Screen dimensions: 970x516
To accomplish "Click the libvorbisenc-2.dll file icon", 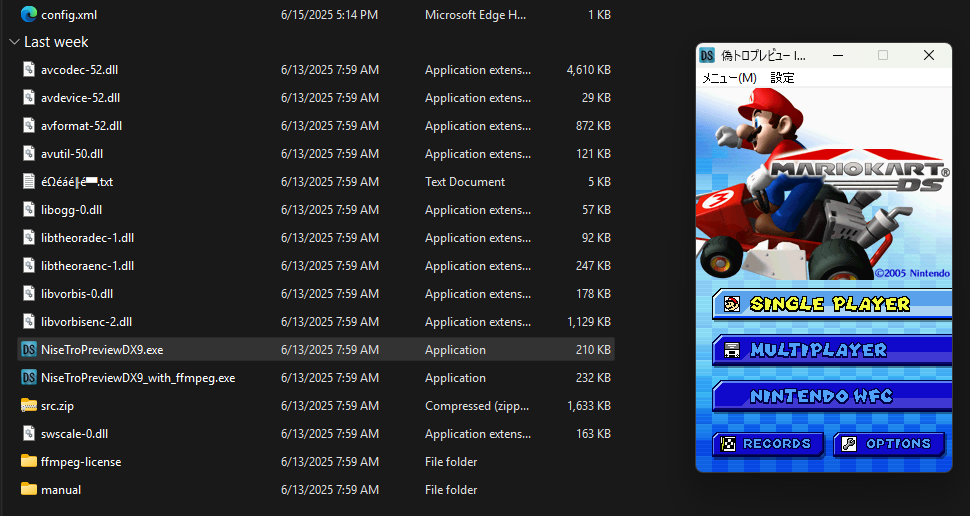I will 28,321.
